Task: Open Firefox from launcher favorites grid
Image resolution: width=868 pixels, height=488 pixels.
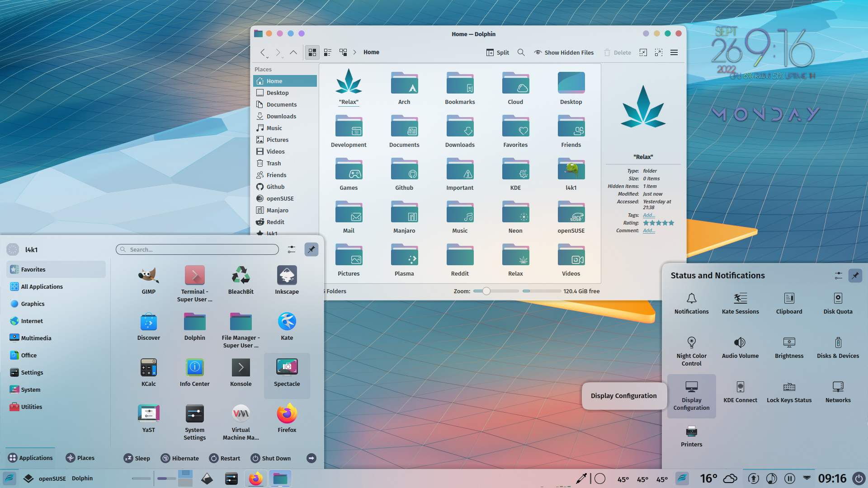Action: (x=287, y=418)
